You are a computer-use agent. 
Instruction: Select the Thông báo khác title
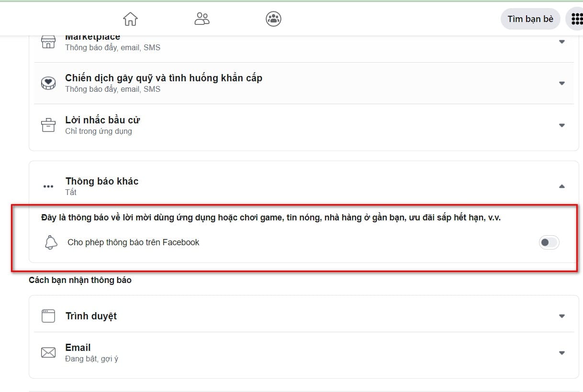[x=102, y=181]
